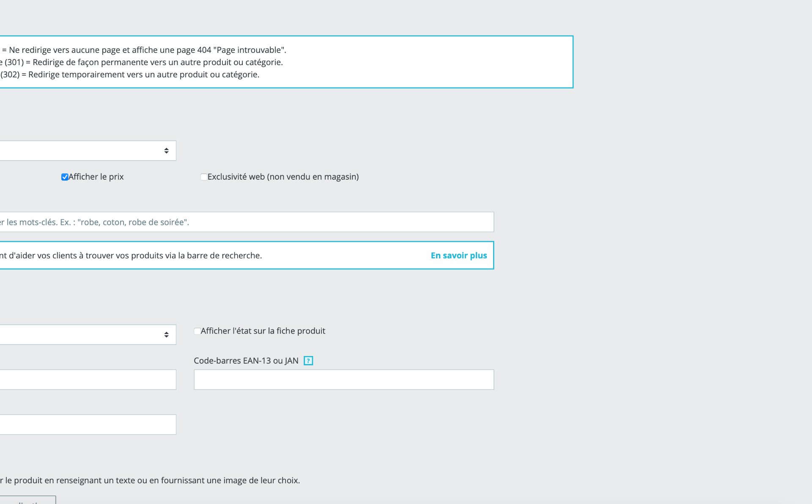Click the lowest empty text field on the left

pyautogui.click(x=88, y=425)
